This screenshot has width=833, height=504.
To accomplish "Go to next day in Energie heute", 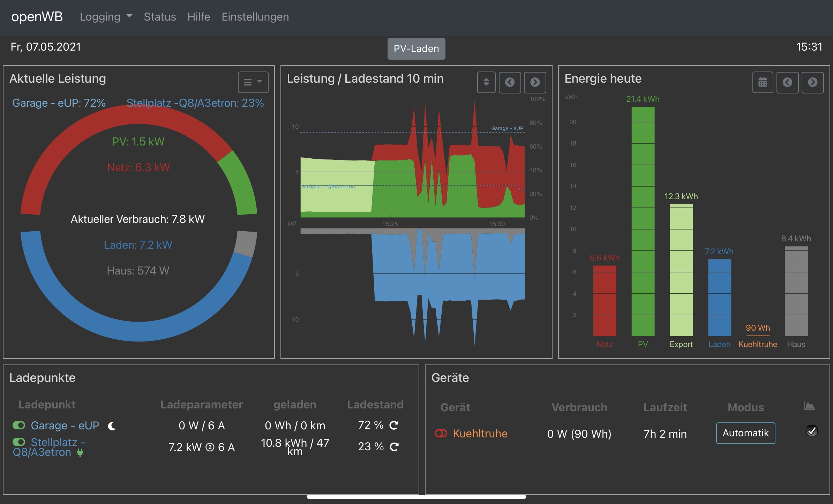I will [812, 82].
